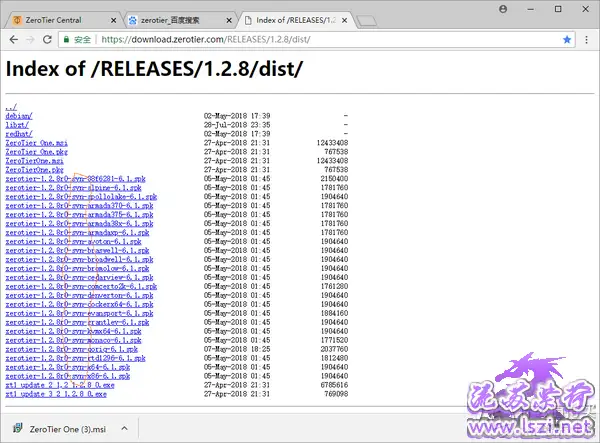This screenshot has width=600, height=443.
Task: Reload the current page
Action: click(x=47, y=39)
